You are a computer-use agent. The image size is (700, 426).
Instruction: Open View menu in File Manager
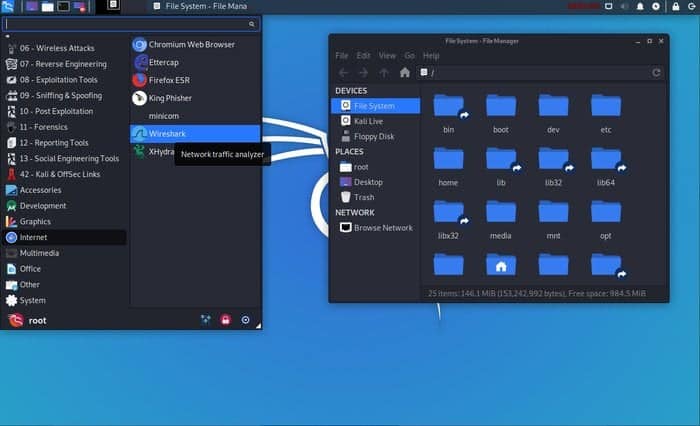point(387,56)
